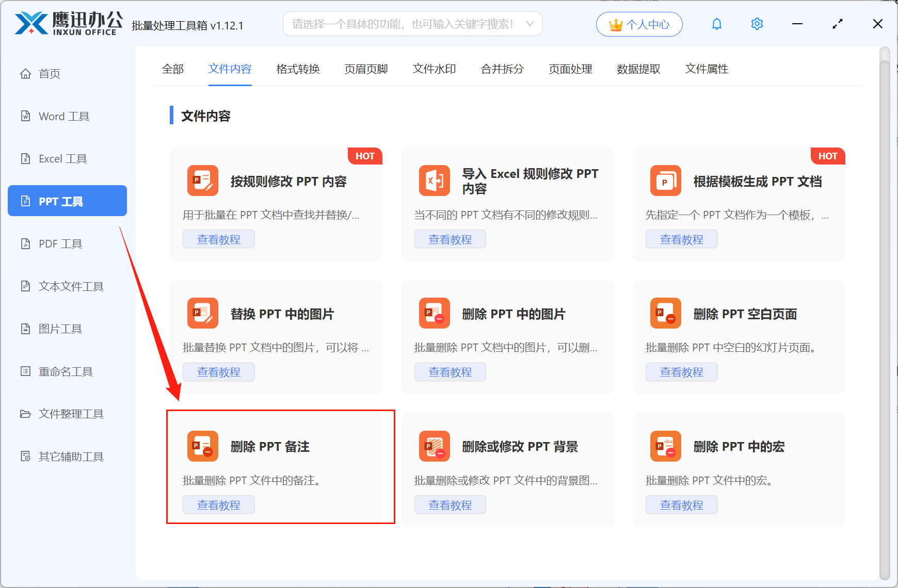
Task: Click 查看教程 under 删除 PPT 空白页面
Action: 681,372
